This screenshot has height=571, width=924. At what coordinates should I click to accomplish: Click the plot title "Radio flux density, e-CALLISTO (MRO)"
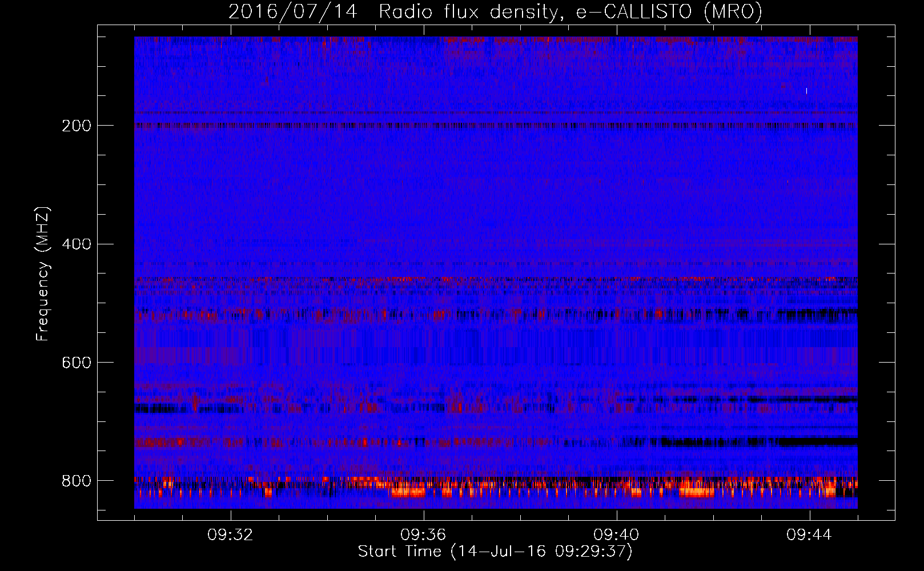click(x=571, y=12)
